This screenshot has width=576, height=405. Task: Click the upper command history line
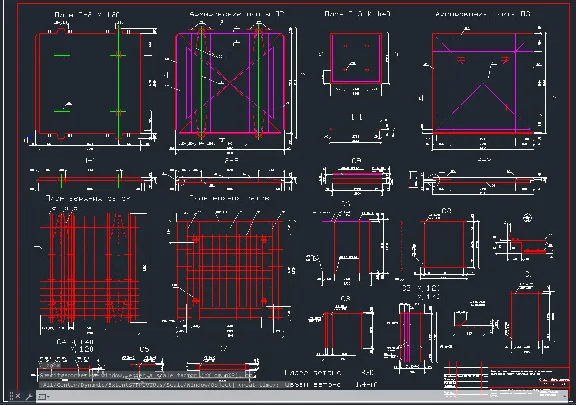pyautogui.click(x=146, y=375)
